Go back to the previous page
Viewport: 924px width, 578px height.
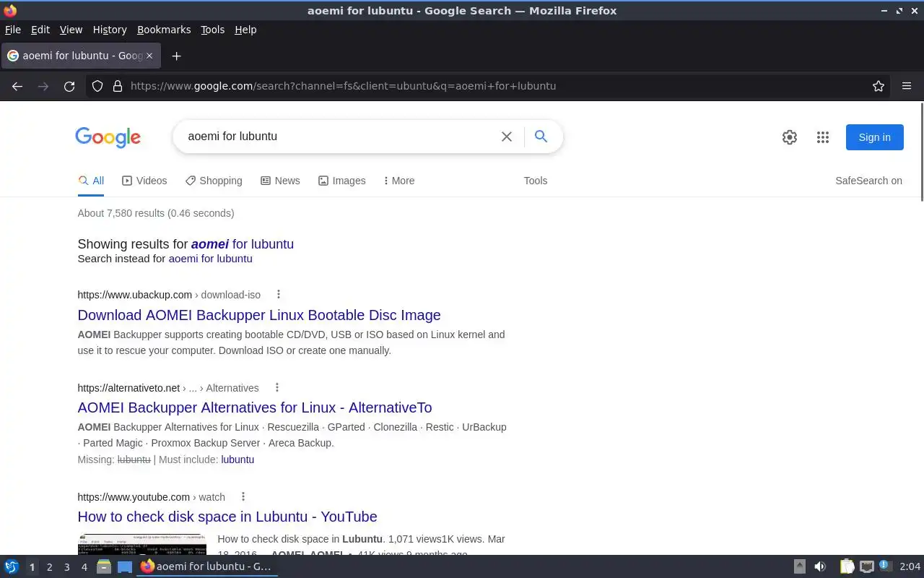(17, 86)
